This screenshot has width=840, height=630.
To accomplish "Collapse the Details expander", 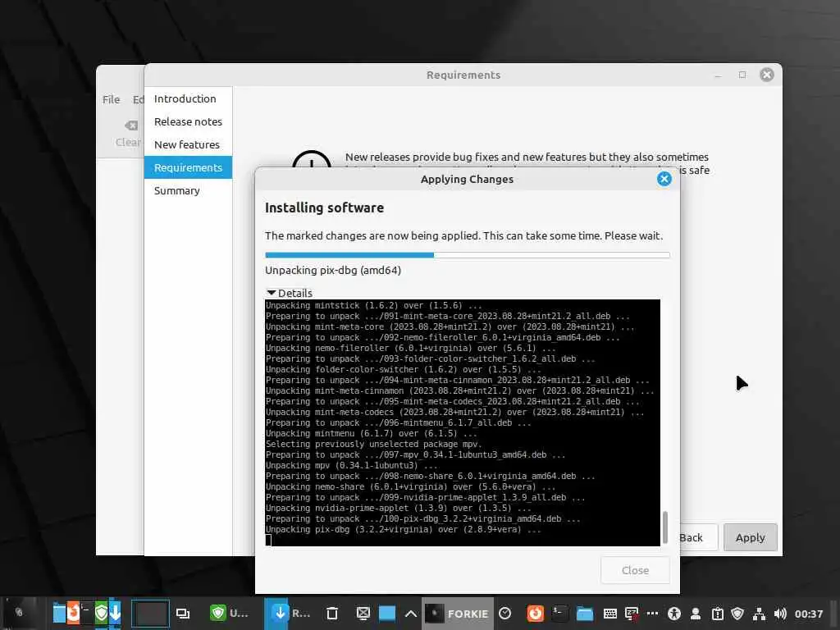I will (290, 293).
